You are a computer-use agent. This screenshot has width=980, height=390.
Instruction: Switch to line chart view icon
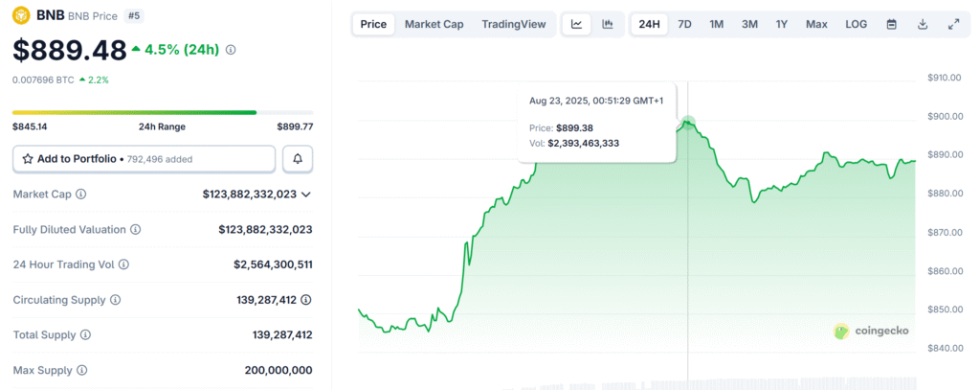[x=577, y=24]
